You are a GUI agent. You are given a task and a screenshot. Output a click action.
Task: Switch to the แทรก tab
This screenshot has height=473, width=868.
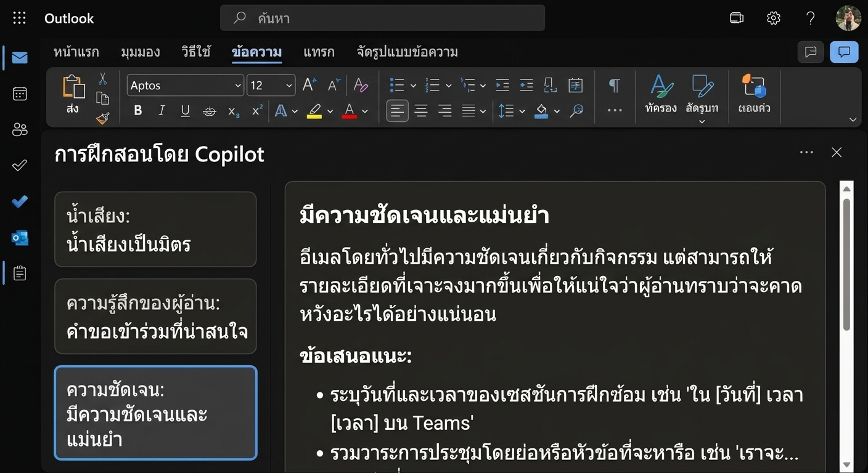pos(319,52)
